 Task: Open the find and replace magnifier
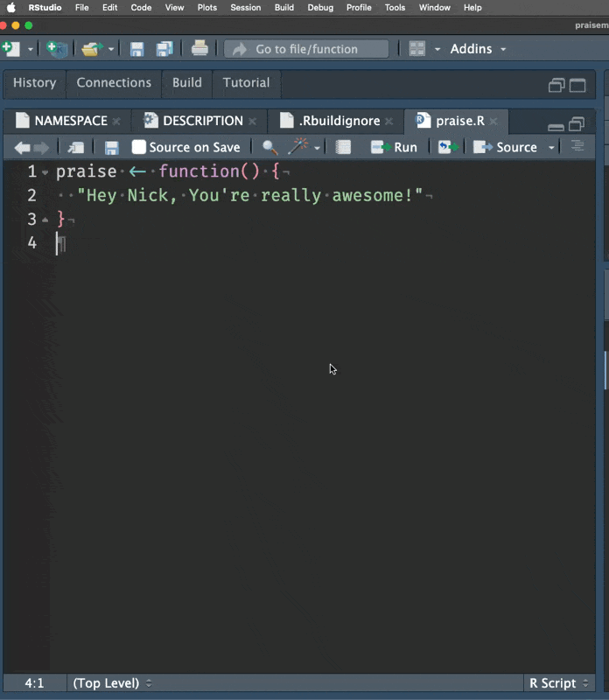coord(269,147)
